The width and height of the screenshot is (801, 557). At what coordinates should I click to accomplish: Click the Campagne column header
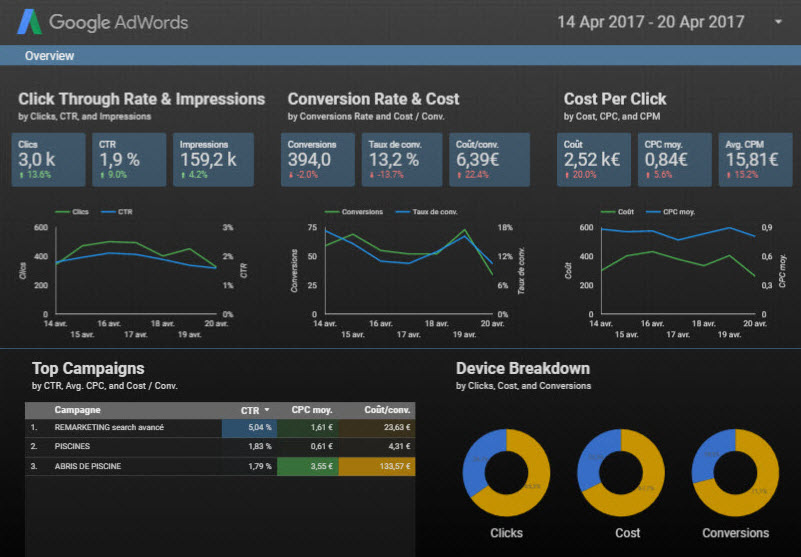(x=77, y=410)
